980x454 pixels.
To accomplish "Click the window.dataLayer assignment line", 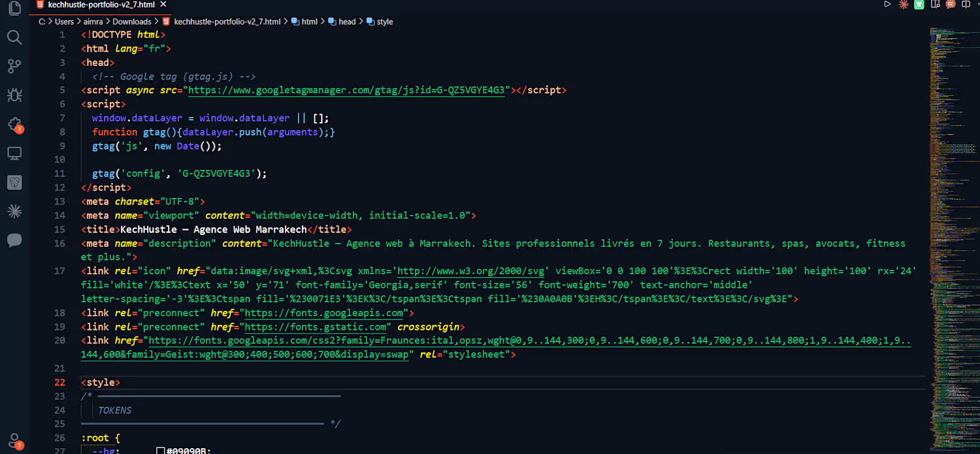I will point(210,118).
